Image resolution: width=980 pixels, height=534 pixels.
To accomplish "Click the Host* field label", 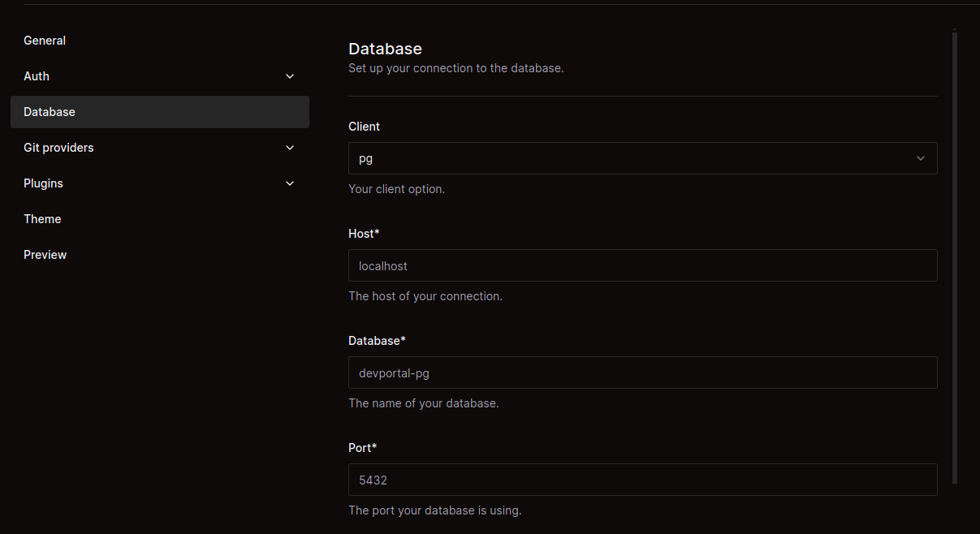I will click(x=364, y=234).
